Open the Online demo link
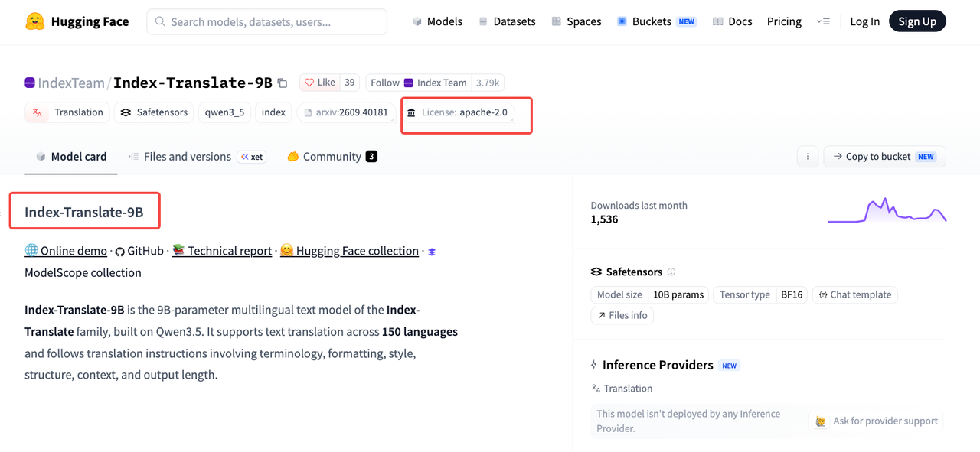This screenshot has height=452, width=980. click(66, 251)
